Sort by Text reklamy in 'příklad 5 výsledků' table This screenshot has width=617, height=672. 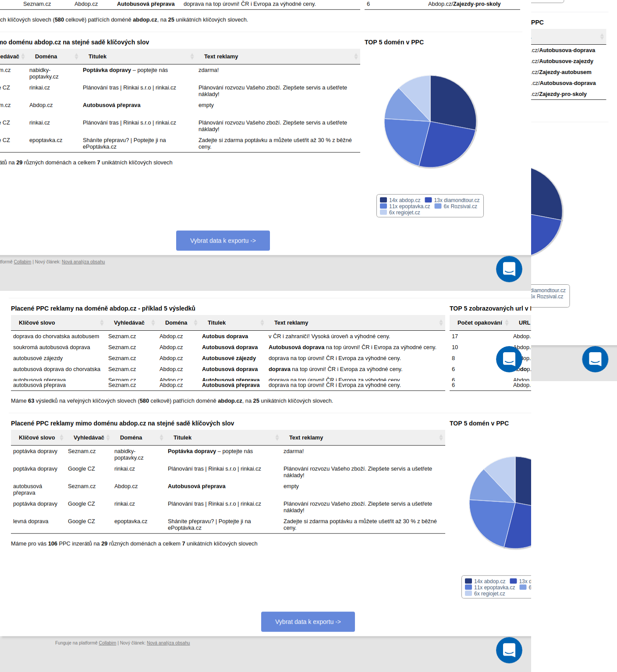(x=441, y=323)
